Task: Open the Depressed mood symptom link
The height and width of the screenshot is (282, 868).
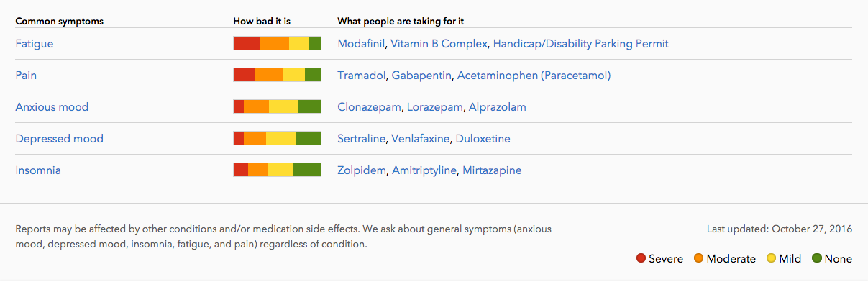Action: tap(59, 139)
